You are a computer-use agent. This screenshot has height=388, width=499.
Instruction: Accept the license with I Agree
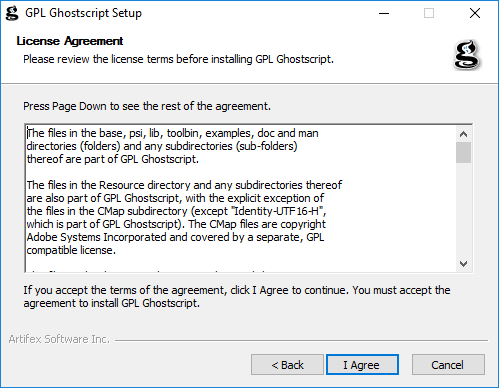[x=362, y=365]
